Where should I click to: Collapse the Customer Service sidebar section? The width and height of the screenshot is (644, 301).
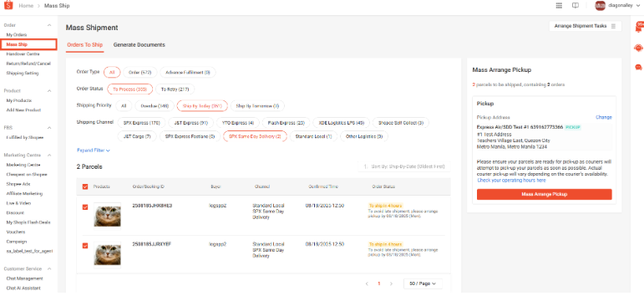pos(49,269)
